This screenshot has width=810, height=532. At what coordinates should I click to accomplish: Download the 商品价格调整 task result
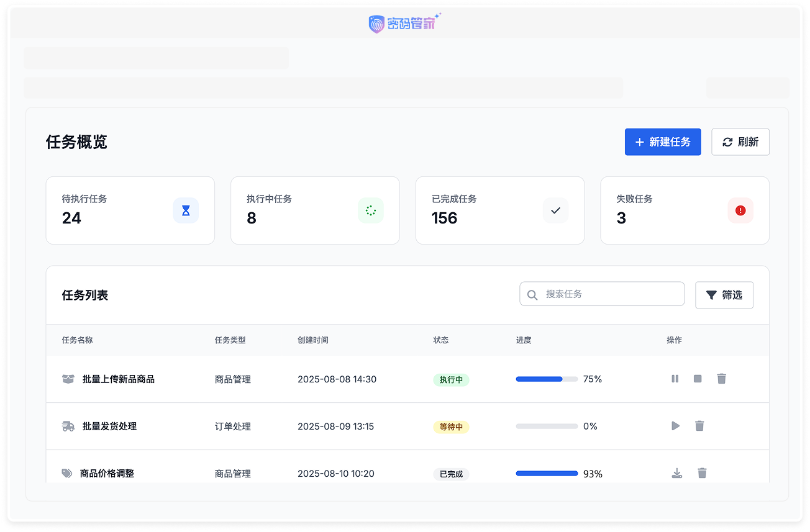677,473
